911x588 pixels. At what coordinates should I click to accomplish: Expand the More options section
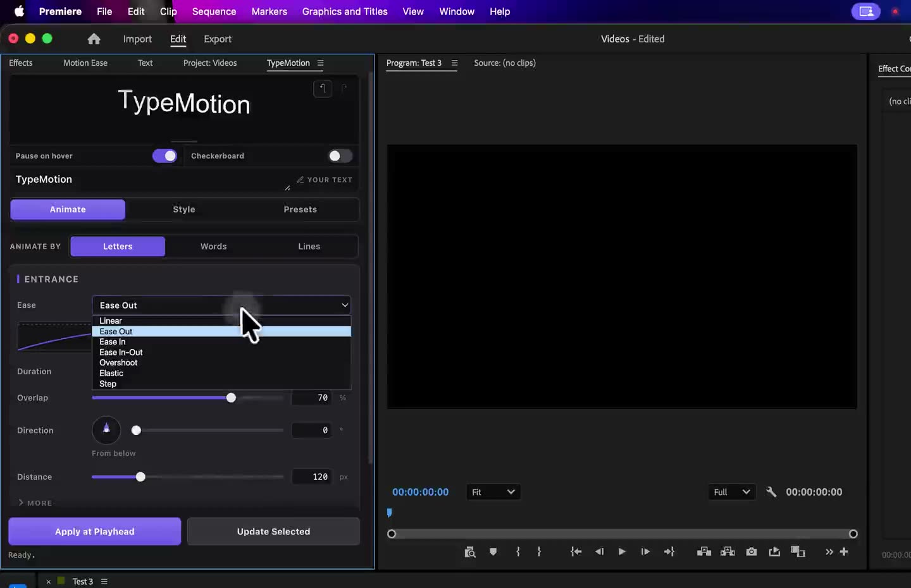coord(35,503)
